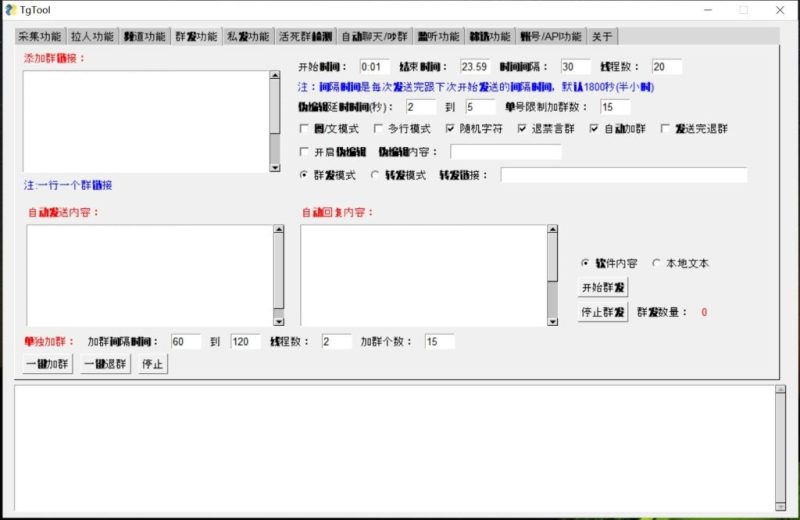
Task: Select the 群发功能 tab
Action: point(196,36)
